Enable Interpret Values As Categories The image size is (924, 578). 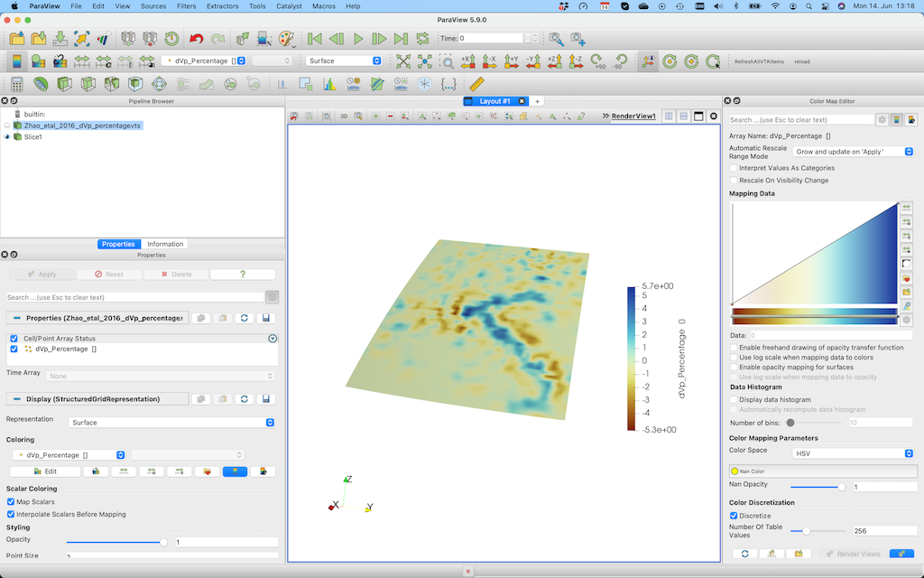click(x=734, y=168)
